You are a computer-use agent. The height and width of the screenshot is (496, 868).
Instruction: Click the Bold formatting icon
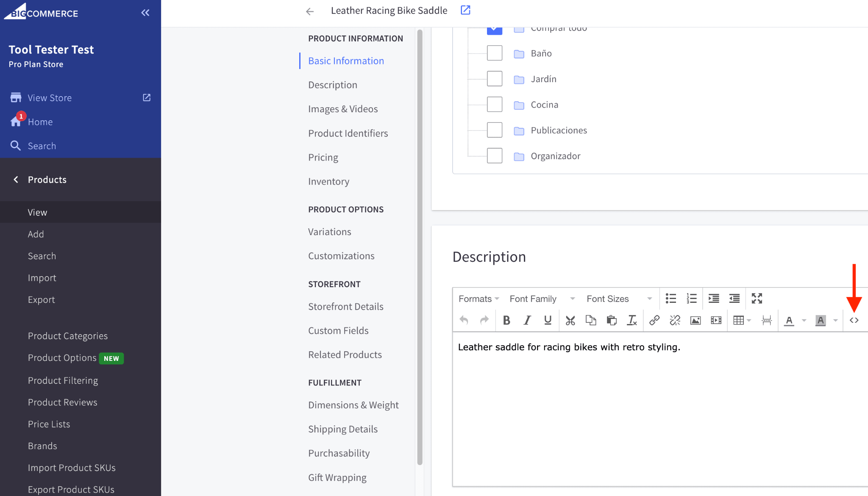tap(507, 320)
